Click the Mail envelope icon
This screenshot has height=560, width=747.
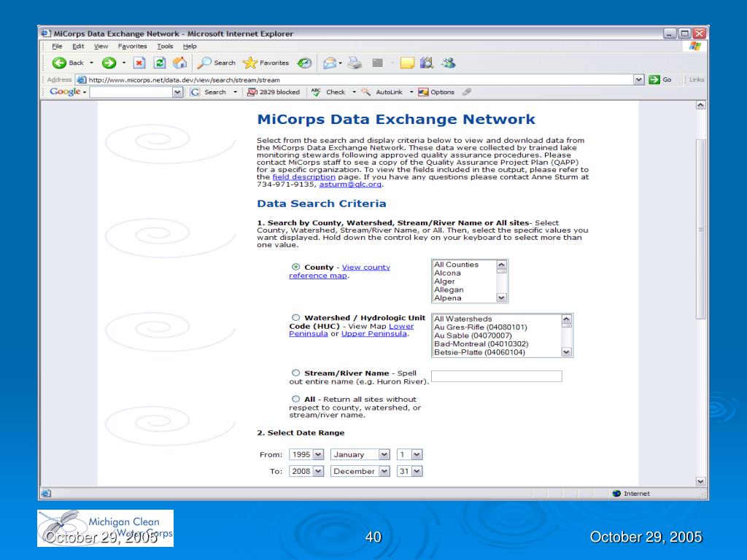330,63
